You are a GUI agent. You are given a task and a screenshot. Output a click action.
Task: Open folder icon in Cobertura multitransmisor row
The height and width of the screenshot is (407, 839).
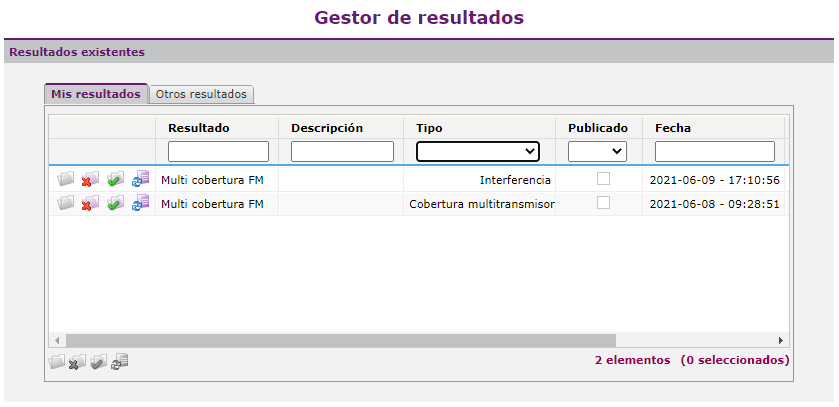click(65, 203)
